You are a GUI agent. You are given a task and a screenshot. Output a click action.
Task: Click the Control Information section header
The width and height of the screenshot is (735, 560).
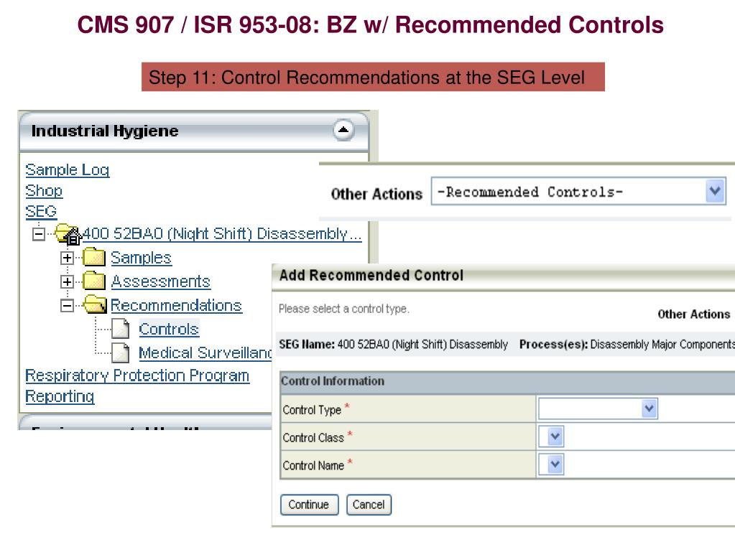click(x=507, y=382)
